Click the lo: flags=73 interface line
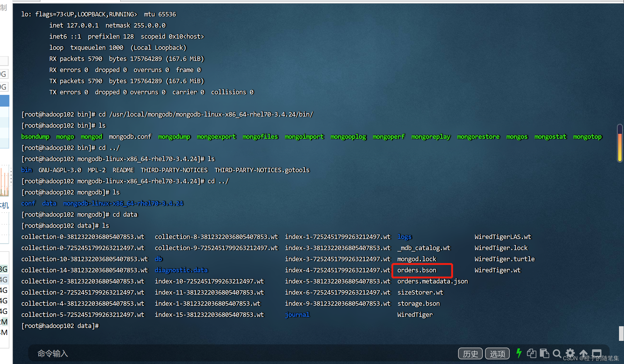Viewport: 624px width, 364px height. 98,14
